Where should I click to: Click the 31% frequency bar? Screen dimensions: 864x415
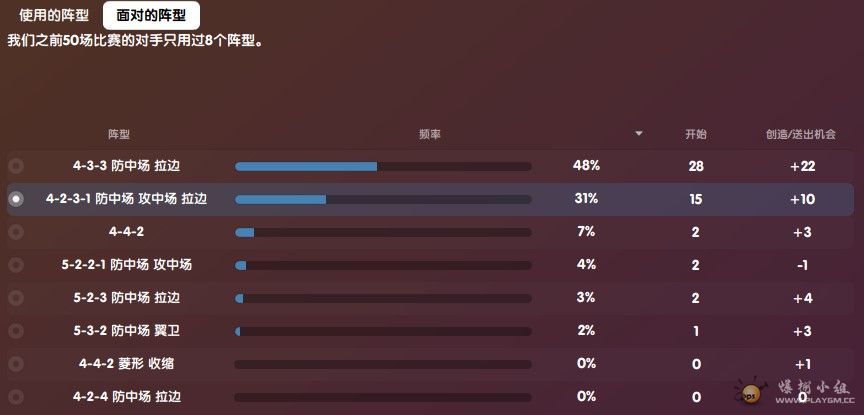(383, 200)
